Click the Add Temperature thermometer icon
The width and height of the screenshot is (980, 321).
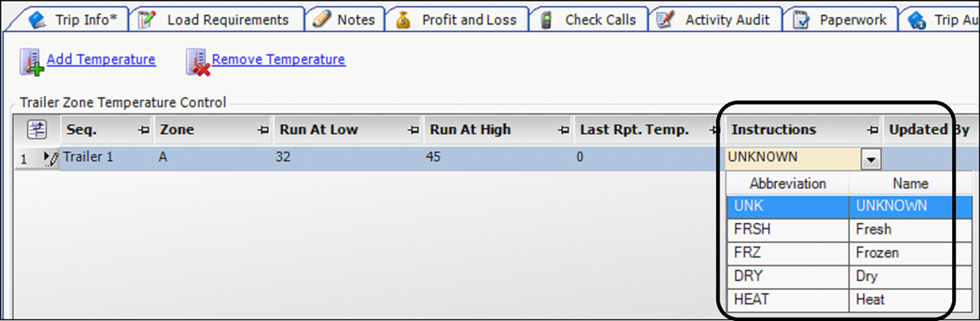[x=32, y=63]
